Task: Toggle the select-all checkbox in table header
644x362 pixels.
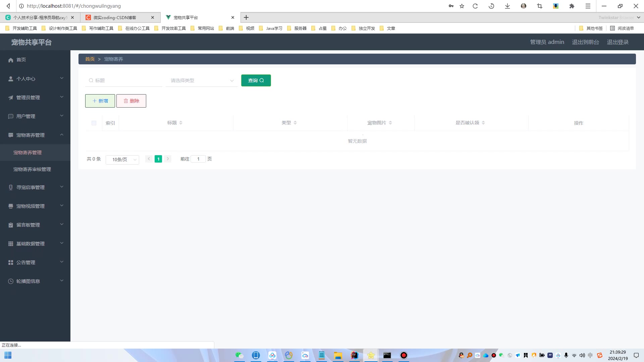Action: pos(94,123)
